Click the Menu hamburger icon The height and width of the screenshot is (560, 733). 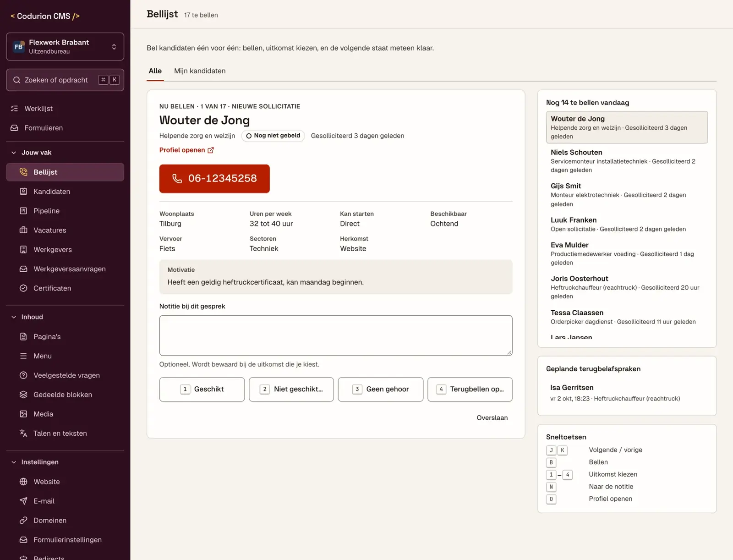pyautogui.click(x=23, y=356)
